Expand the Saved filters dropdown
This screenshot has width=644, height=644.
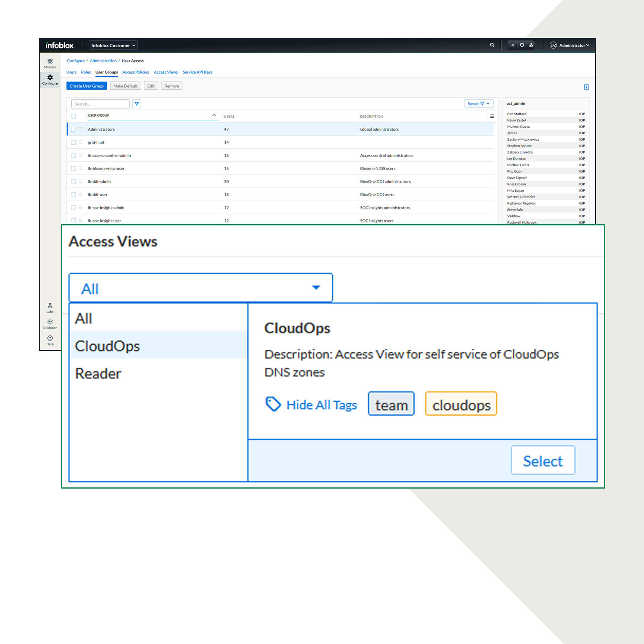(479, 104)
